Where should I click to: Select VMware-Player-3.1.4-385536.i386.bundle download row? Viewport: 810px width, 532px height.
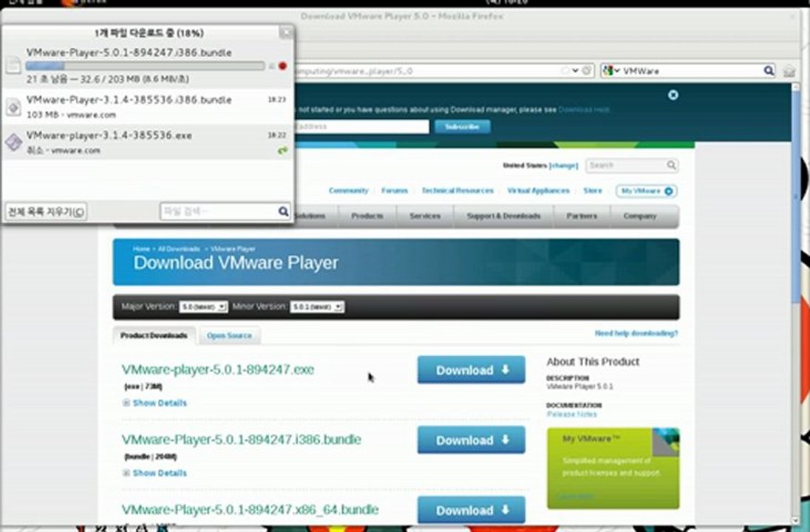tap(148, 107)
